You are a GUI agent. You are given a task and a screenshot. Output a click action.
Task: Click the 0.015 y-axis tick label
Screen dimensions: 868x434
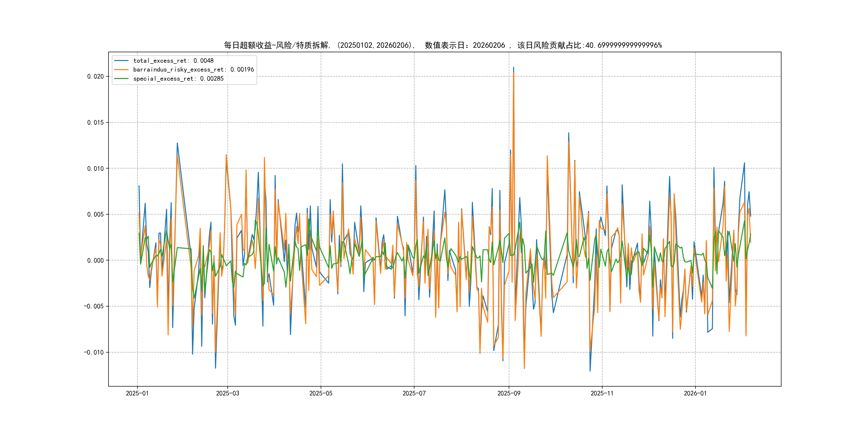pos(95,123)
